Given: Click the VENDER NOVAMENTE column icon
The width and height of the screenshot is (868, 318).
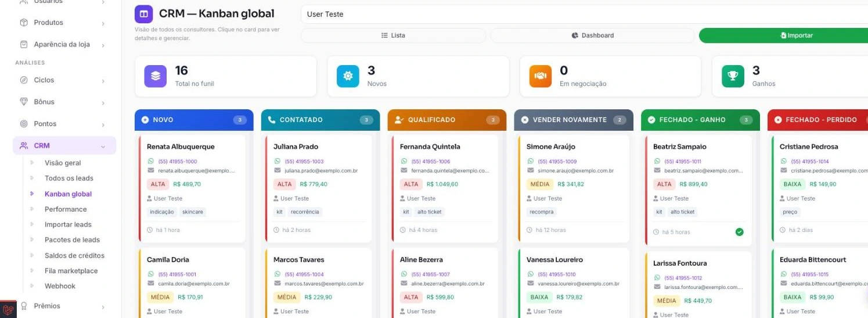Looking at the screenshot, I should [525, 120].
